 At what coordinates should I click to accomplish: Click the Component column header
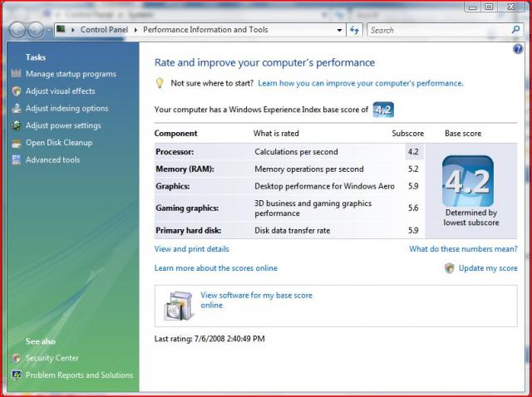(x=175, y=133)
